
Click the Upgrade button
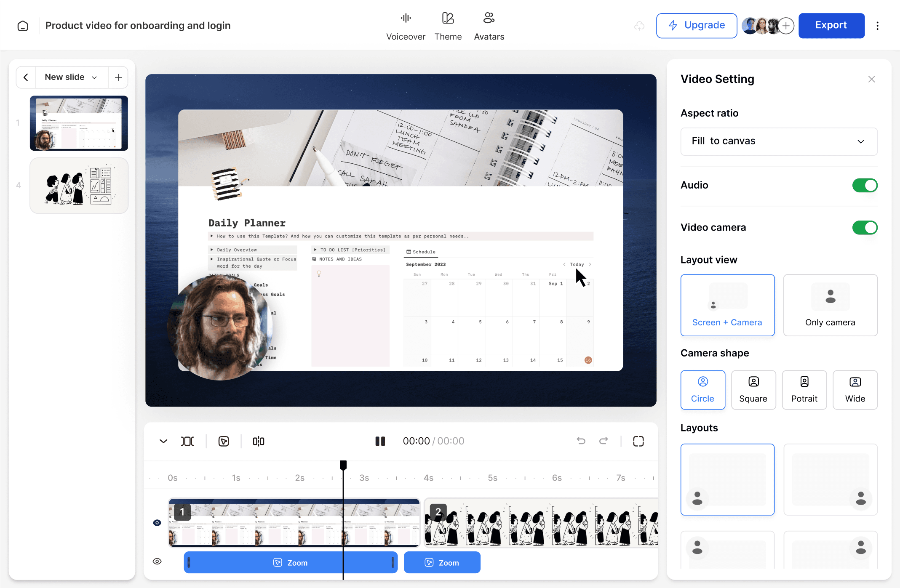[696, 26]
